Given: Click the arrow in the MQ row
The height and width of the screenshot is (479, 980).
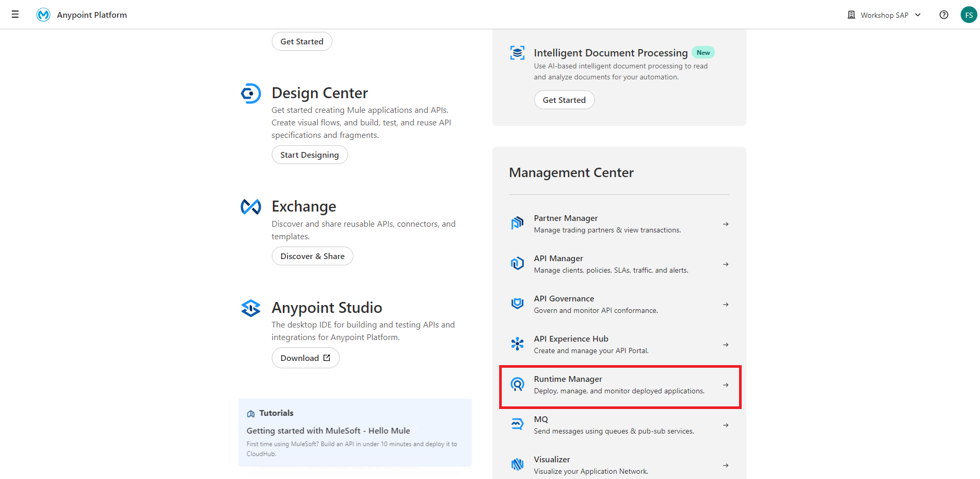Looking at the screenshot, I should (725, 425).
